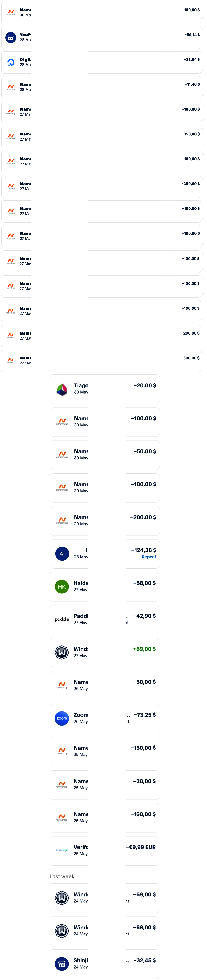Open the −€9,99 EUR transaction
The height and width of the screenshot is (980, 207).
[104, 851]
